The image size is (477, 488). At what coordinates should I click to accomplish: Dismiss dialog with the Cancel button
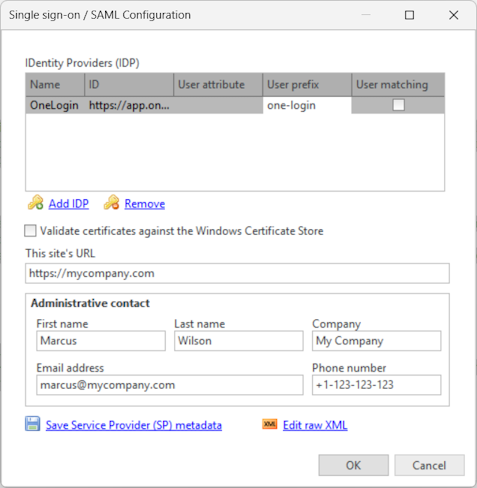point(429,465)
